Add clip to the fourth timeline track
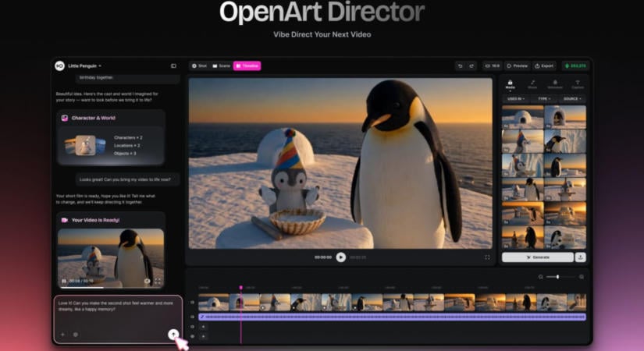This screenshot has width=644, height=351. (x=203, y=336)
